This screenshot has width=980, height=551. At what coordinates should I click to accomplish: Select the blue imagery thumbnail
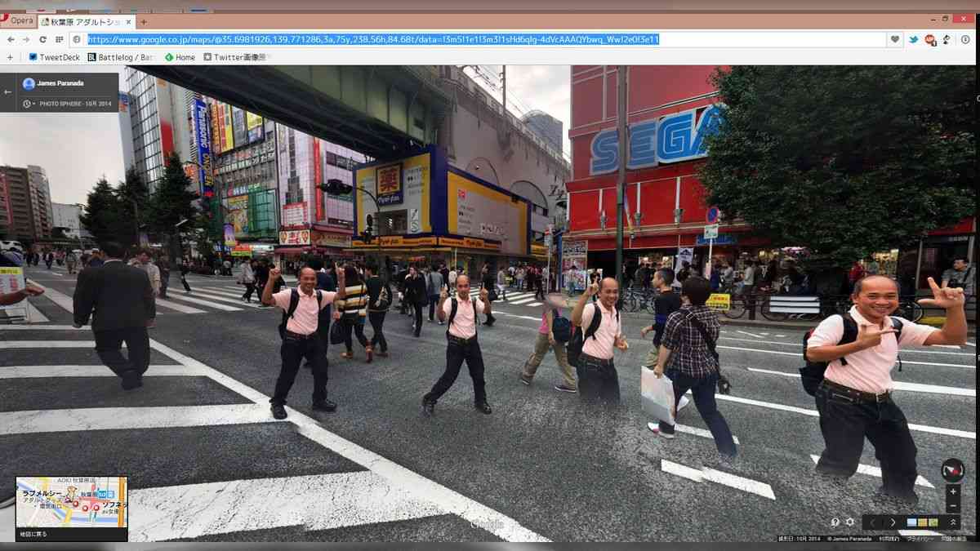click(x=912, y=522)
